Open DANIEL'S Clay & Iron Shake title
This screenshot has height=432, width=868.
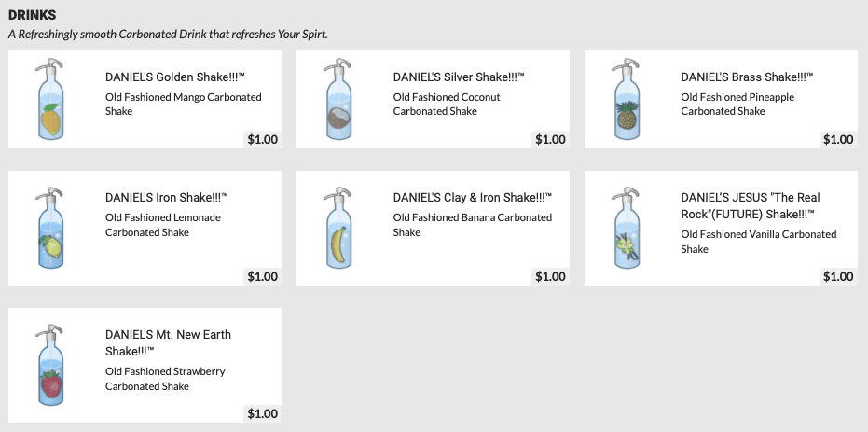[x=473, y=198]
